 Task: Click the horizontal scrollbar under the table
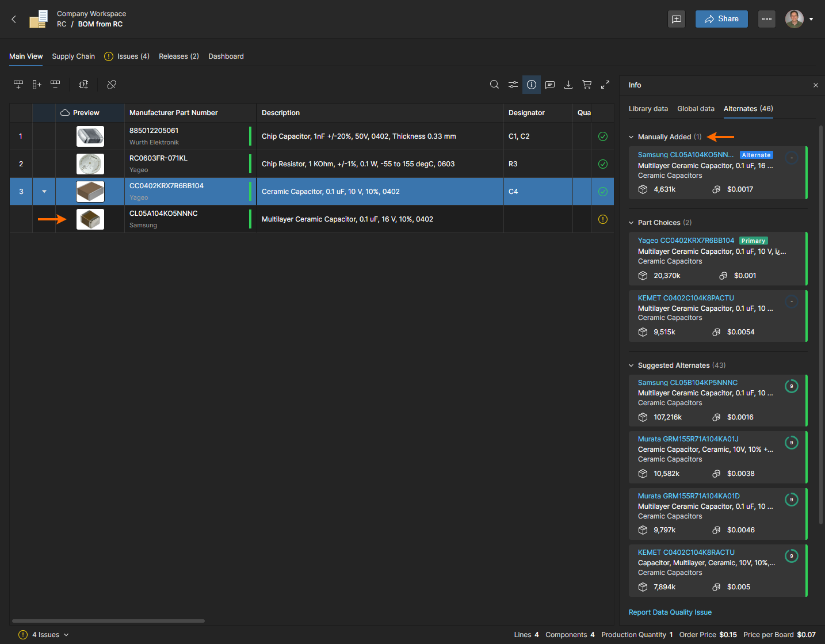click(x=108, y=621)
